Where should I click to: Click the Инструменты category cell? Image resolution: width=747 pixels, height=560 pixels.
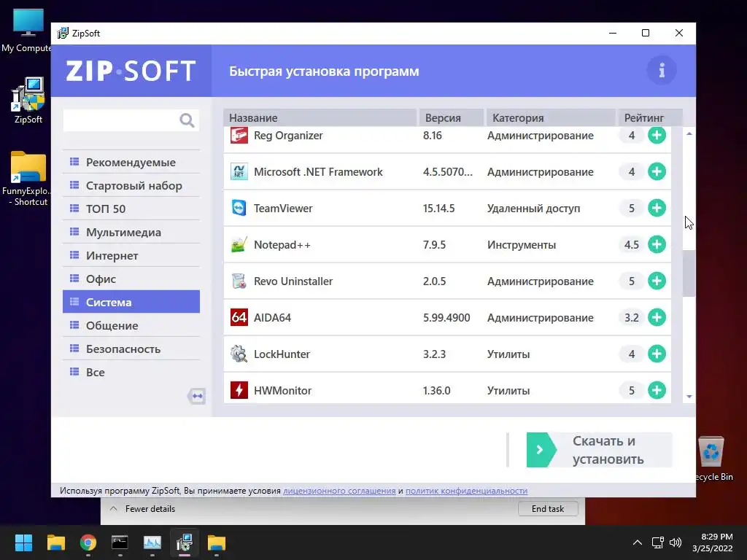[x=521, y=245]
